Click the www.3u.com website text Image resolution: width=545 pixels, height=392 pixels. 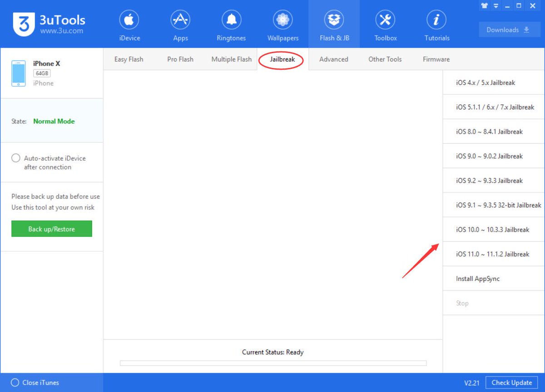tap(62, 31)
